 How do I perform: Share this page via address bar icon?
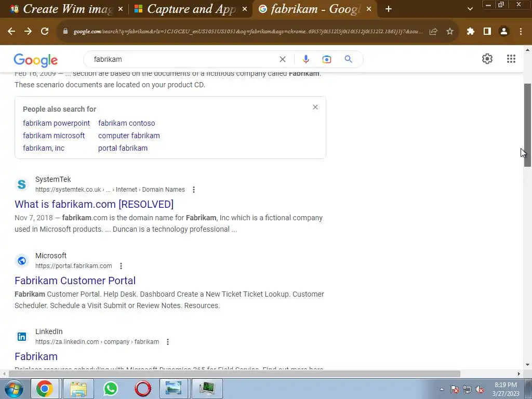[433, 32]
